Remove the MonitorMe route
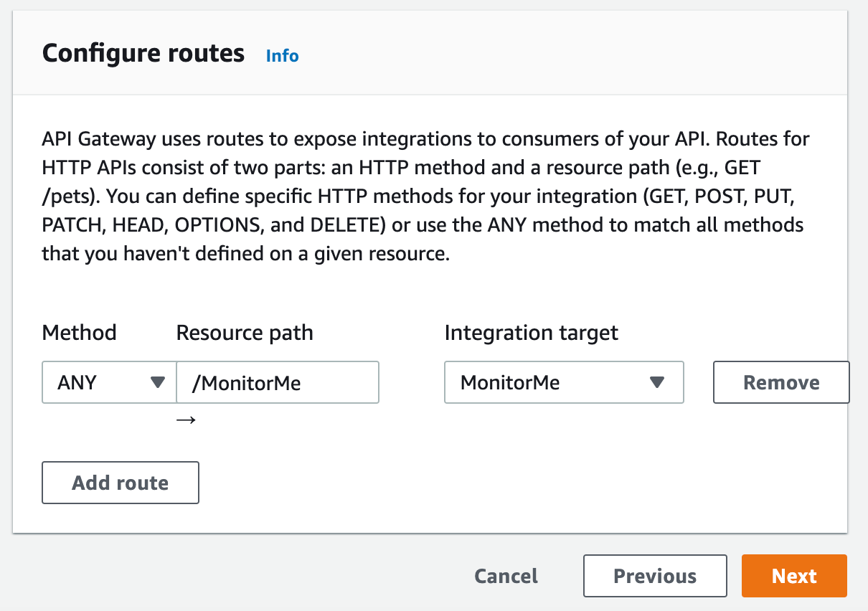Viewport: 868px width, 611px height. (780, 382)
